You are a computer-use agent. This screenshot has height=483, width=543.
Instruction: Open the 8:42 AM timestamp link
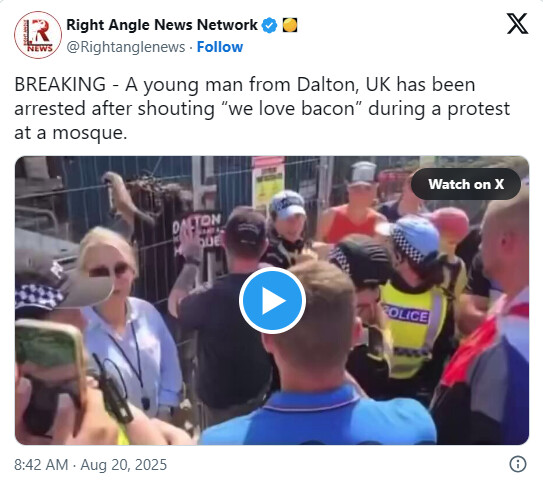pyautogui.click(x=41, y=465)
